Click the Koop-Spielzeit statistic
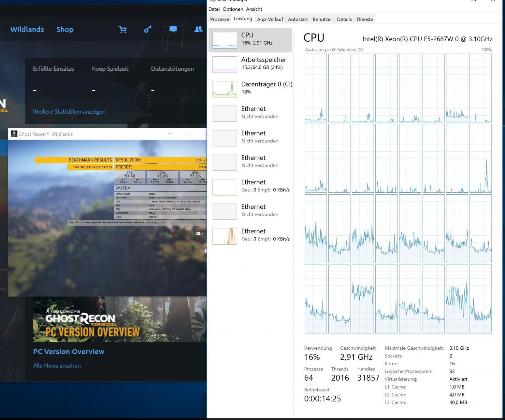505x420 pixels. [110, 69]
